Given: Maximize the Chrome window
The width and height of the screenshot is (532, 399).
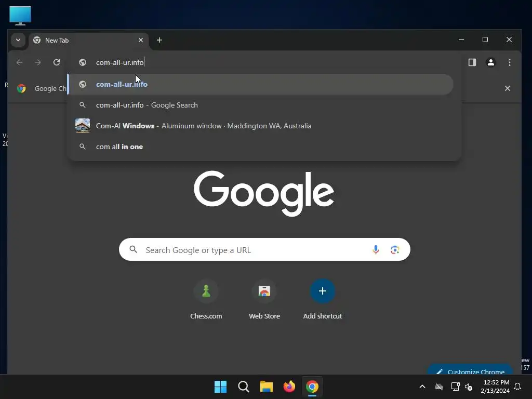Looking at the screenshot, I should click(485, 39).
